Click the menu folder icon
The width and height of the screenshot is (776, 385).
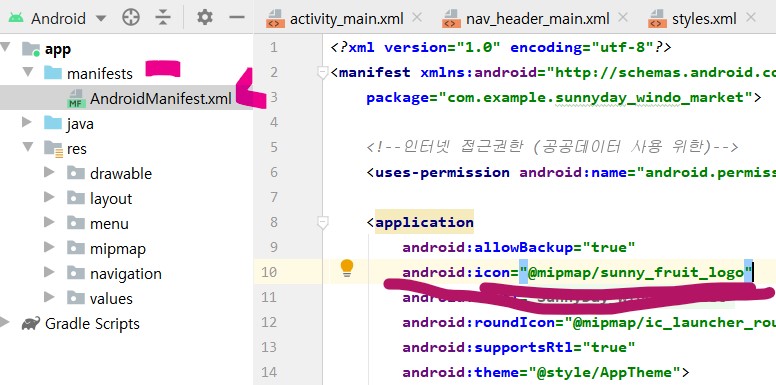tap(76, 223)
